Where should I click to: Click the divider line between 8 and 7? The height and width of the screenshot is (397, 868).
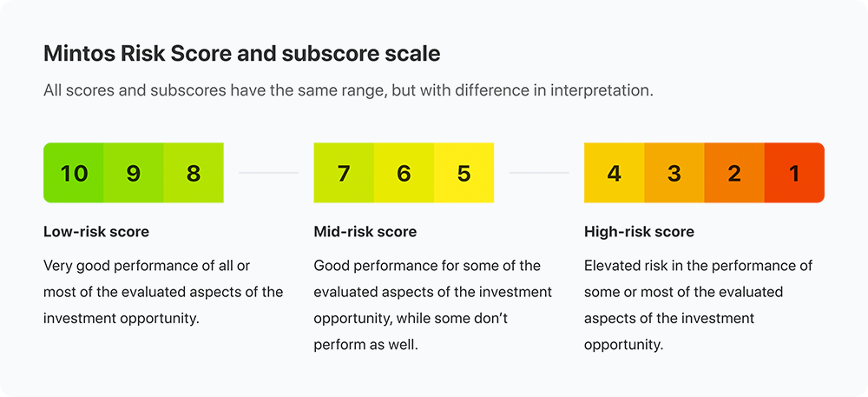(268, 173)
